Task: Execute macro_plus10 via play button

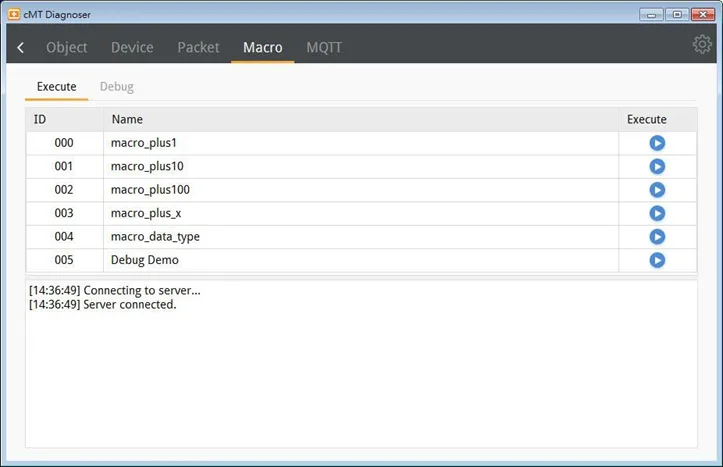Action: pos(657,166)
